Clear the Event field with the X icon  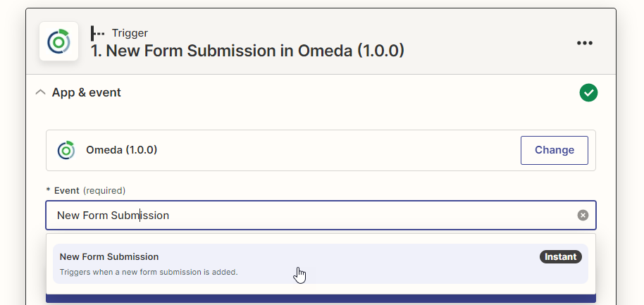click(x=583, y=215)
